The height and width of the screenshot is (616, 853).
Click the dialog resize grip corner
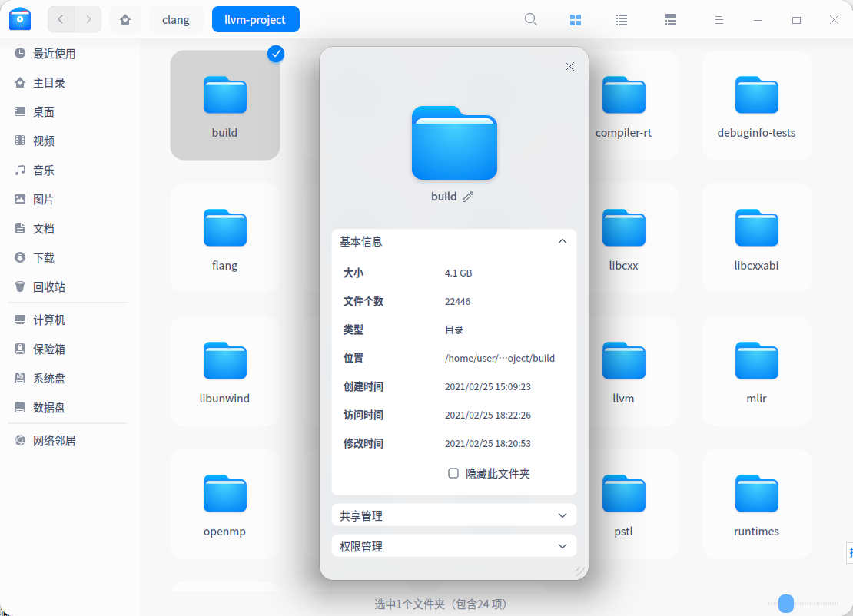tap(579, 571)
